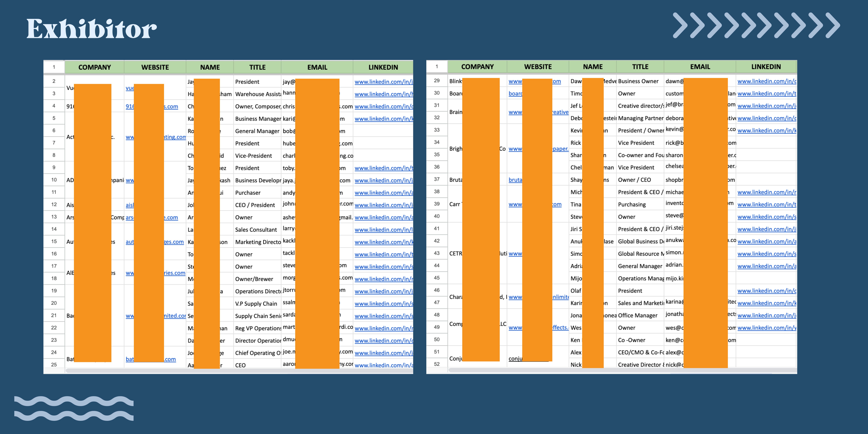
Task: Click the WEBSITE header in right table
Action: [538, 67]
